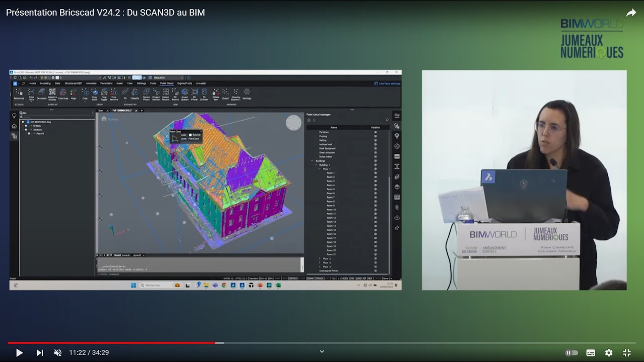Seek on the video progress bar
The width and height of the screenshot is (644, 362).
pyautogui.click(x=322, y=343)
